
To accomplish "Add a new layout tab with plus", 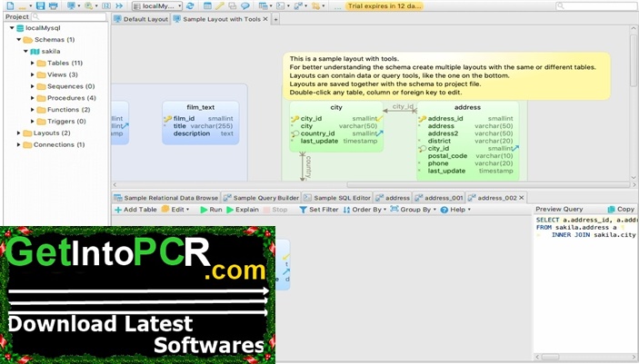I will pos(276,19).
